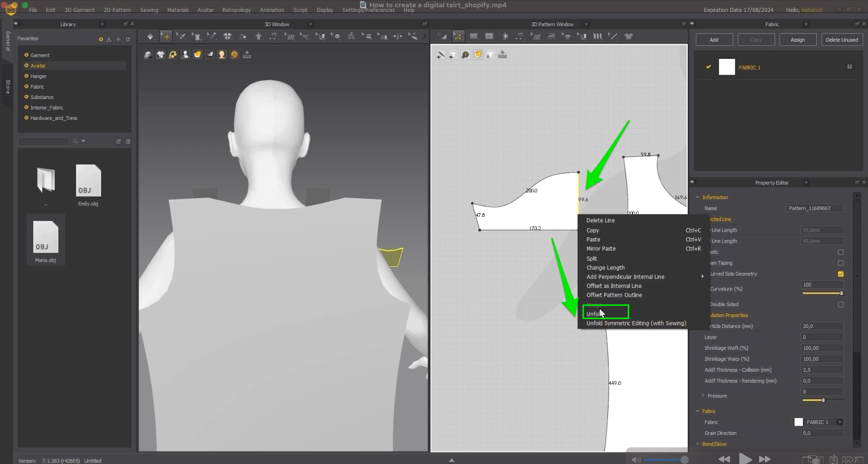Choose Delete Line from the context menu
The width and height of the screenshot is (868, 464).
pos(600,221)
